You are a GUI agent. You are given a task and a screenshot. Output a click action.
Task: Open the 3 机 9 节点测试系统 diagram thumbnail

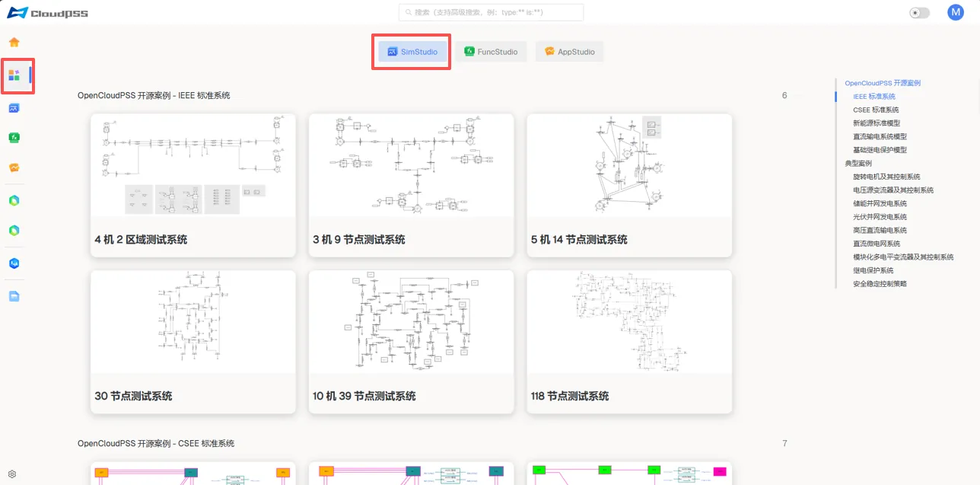point(411,165)
